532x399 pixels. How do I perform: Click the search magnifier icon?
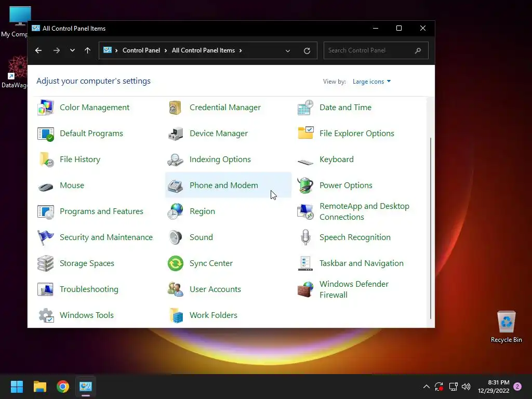coord(418,50)
